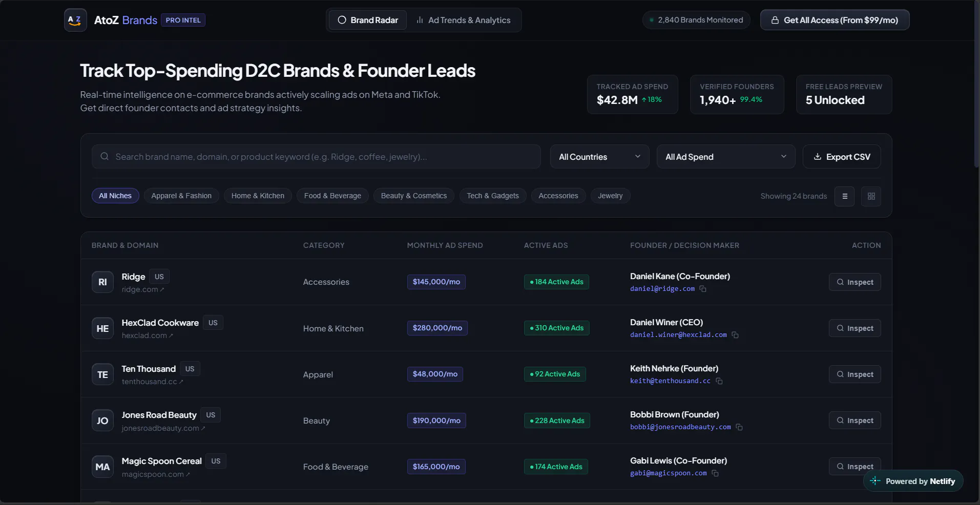980x505 pixels.
Task: Click the Daniel Kane (Co-Founder) name
Action: click(x=680, y=276)
